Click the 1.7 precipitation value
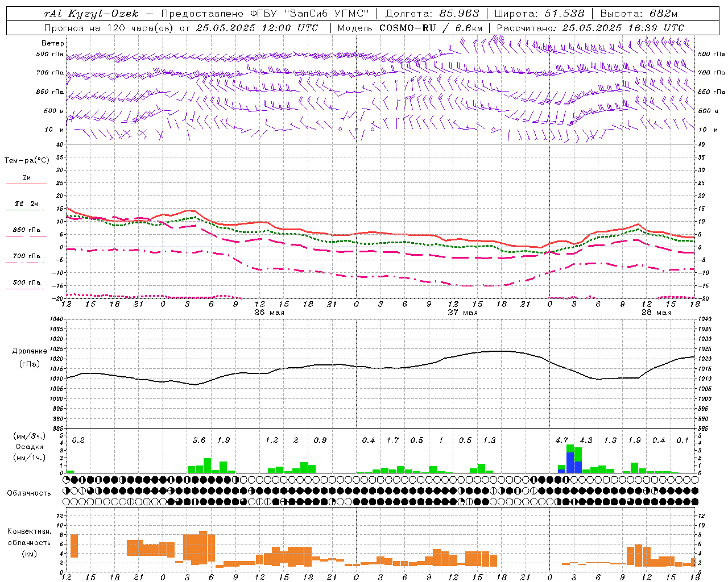The width and height of the screenshot is (728, 582). point(392,440)
